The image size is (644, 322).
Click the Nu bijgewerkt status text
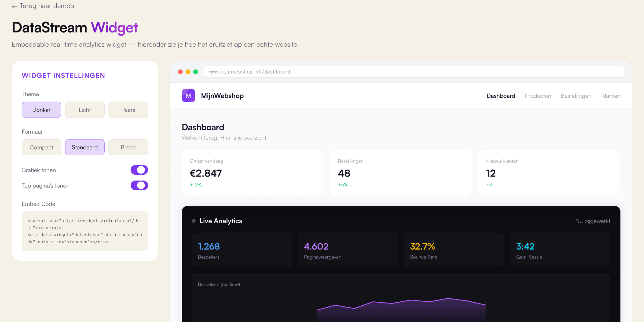[593, 221]
